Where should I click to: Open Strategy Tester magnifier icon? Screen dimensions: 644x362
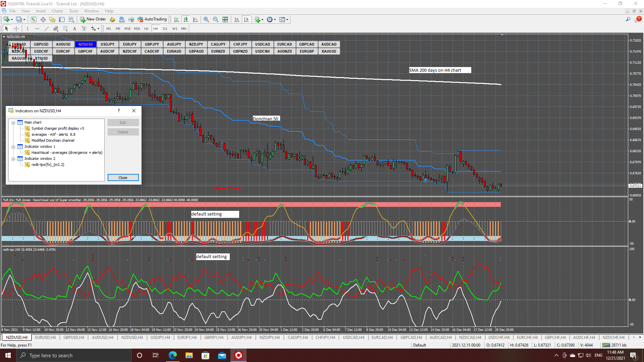[71, 20]
